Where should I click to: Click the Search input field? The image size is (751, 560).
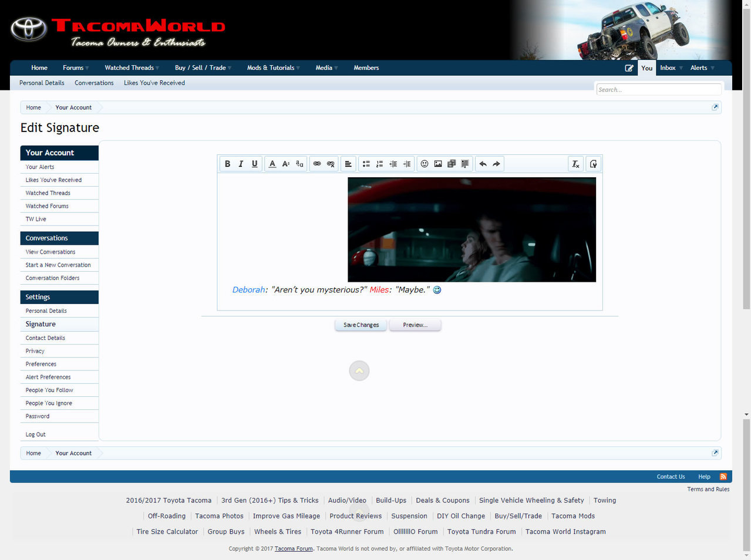[659, 89]
